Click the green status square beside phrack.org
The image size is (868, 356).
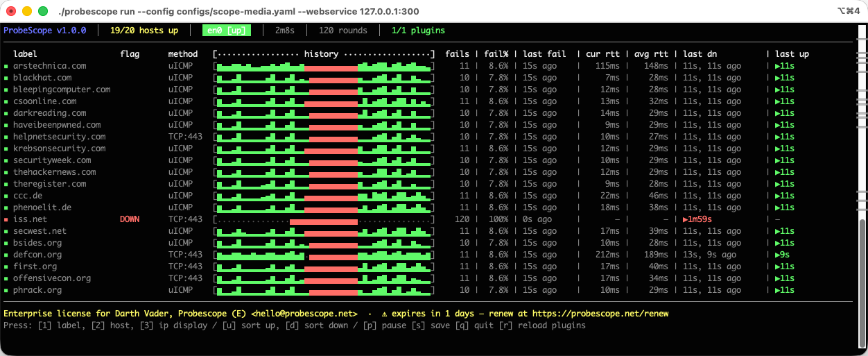[6, 290]
